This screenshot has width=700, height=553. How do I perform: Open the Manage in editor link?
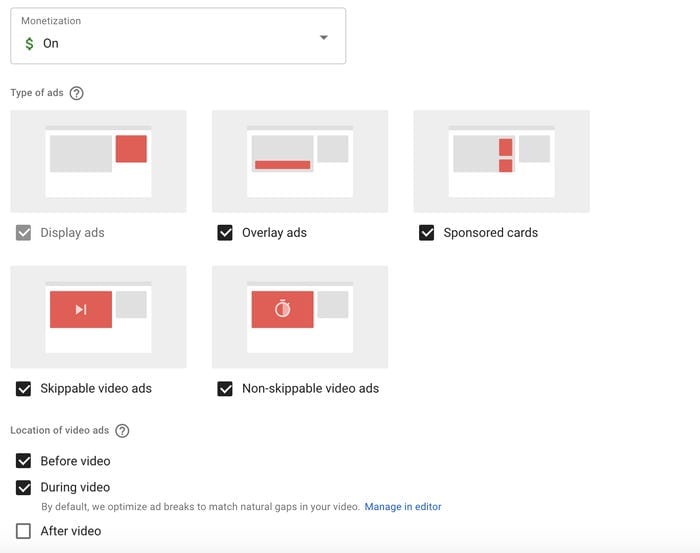click(403, 507)
